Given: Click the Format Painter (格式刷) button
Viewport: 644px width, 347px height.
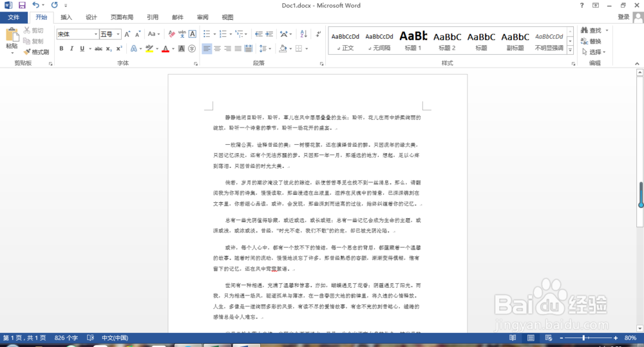Looking at the screenshot, I should click(37, 52).
